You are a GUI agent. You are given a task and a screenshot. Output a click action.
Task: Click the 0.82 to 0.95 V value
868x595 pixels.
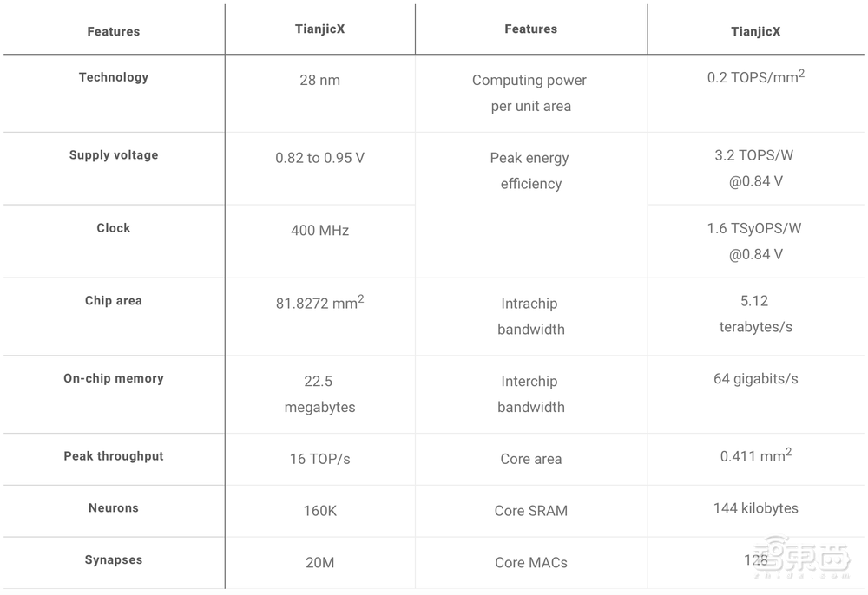(319, 158)
